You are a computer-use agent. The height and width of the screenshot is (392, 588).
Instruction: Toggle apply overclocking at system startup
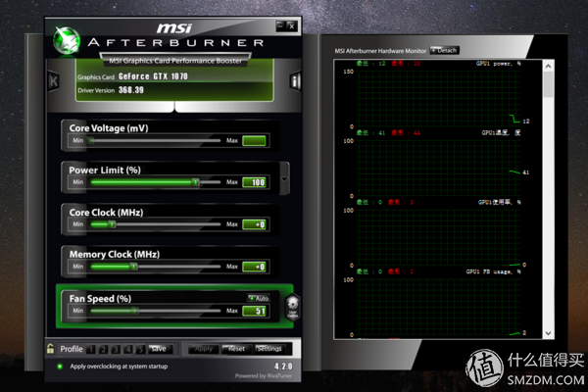(x=60, y=367)
